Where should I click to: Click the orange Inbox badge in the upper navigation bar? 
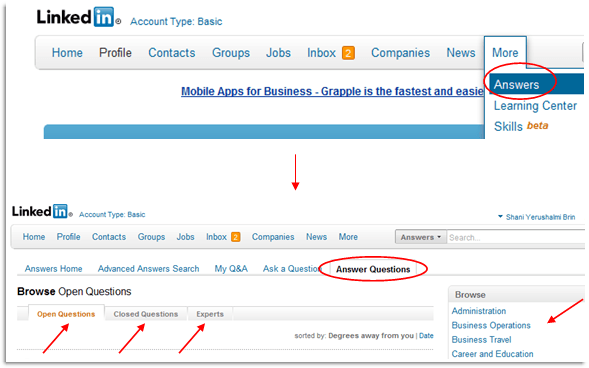pyautogui.click(x=348, y=53)
